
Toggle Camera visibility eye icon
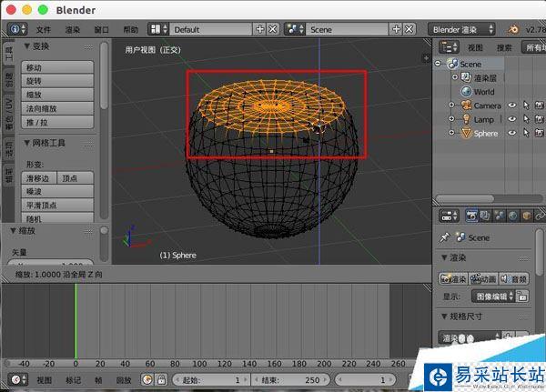pos(511,106)
